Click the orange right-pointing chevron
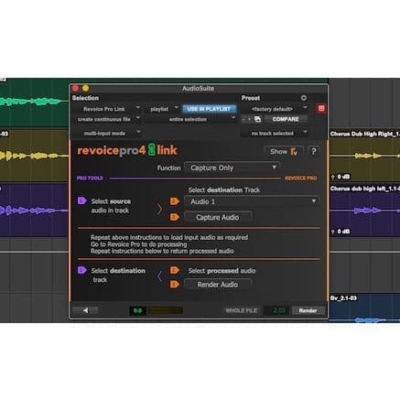The height and width of the screenshot is (400, 400). tap(160, 209)
